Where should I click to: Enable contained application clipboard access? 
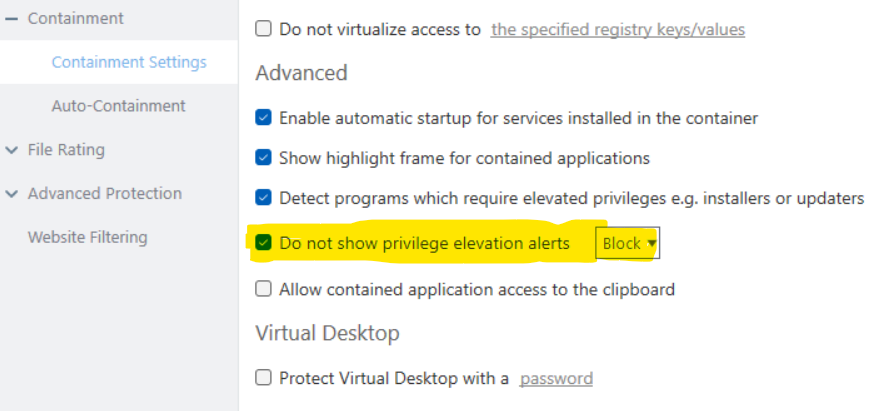click(x=264, y=290)
